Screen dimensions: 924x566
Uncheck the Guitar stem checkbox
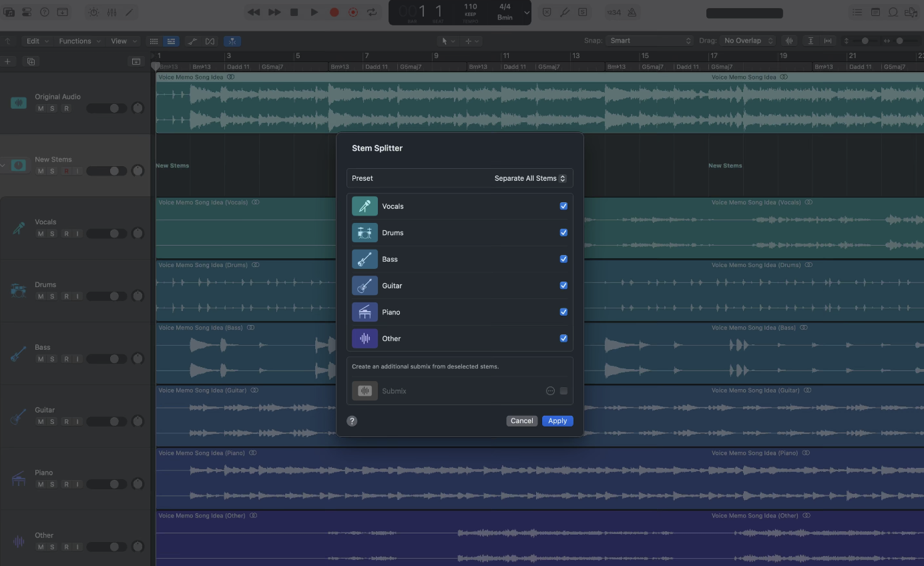(563, 286)
